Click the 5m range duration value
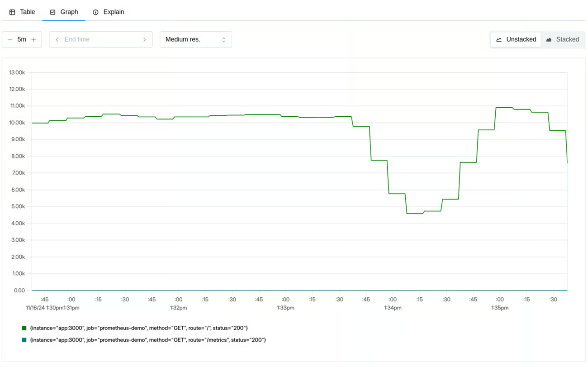Screen dimensions: 588x367 (x=22, y=39)
